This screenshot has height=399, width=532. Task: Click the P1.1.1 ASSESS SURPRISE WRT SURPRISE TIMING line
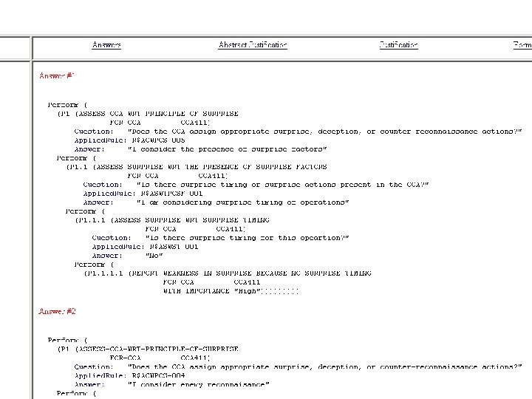pos(172,220)
